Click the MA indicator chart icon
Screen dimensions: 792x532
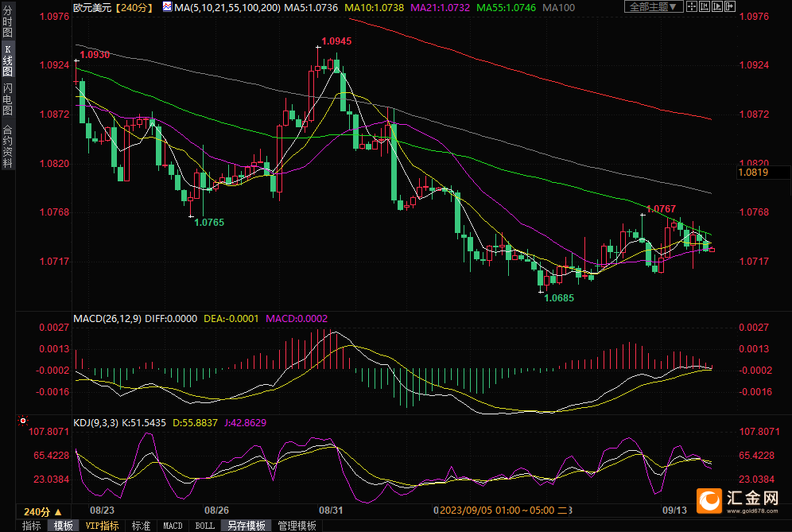(x=167, y=6)
